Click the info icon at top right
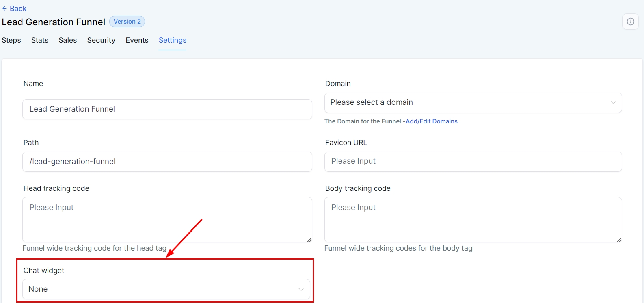 630,22
